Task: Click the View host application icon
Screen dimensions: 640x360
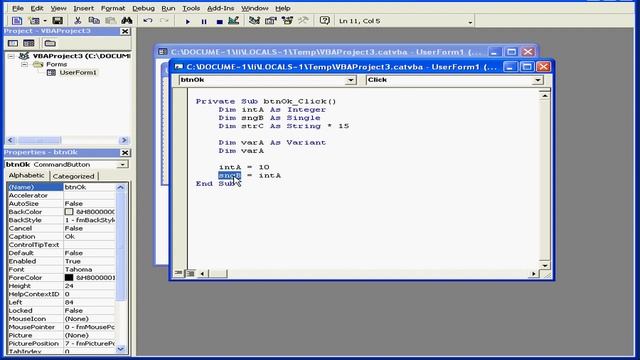Action: click(17, 21)
